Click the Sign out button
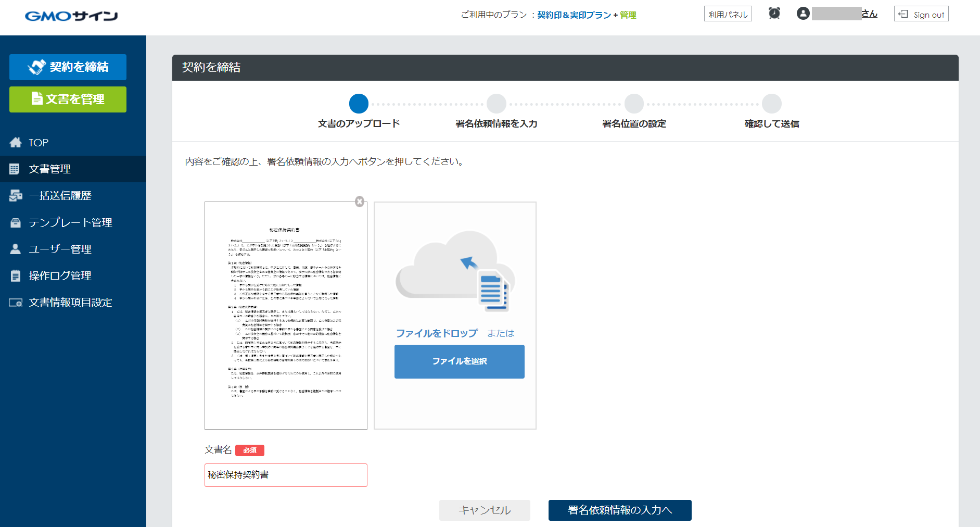 click(921, 14)
